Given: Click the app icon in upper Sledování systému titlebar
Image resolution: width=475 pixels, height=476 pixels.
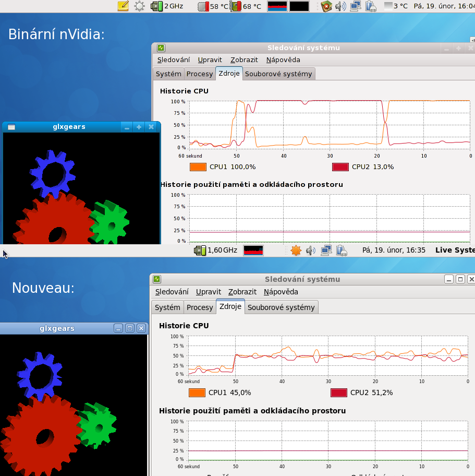Looking at the screenshot, I should [161, 48].
